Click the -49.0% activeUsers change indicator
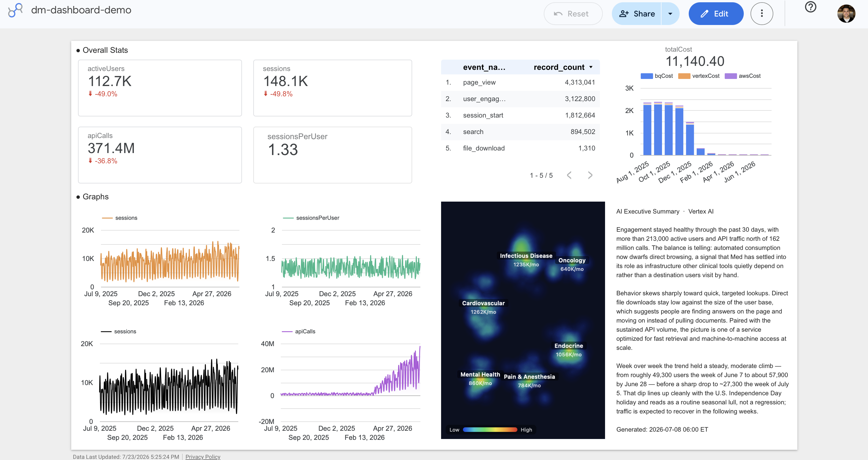The image size is (868, 460). click(x=103, y=94)
